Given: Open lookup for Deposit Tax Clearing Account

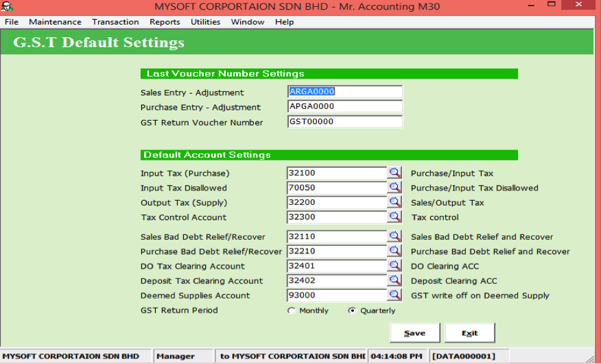Looking at the screenshot, I should tap(395, 280).
